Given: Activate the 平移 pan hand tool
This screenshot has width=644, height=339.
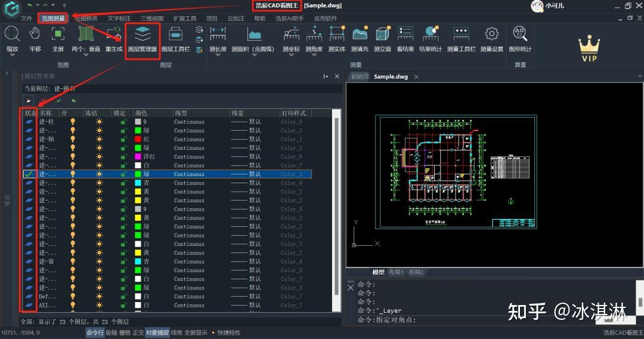Looking at the screenshot, I should coord(35,38).
